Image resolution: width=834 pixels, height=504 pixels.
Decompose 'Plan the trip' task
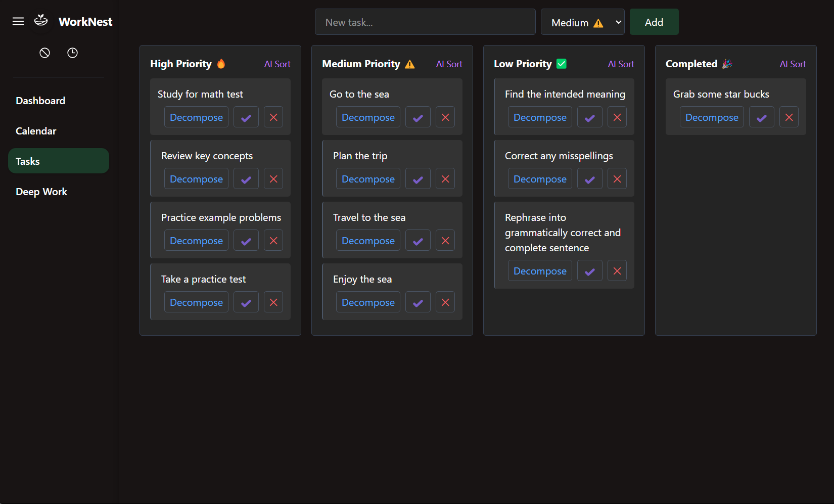point(368,179)
